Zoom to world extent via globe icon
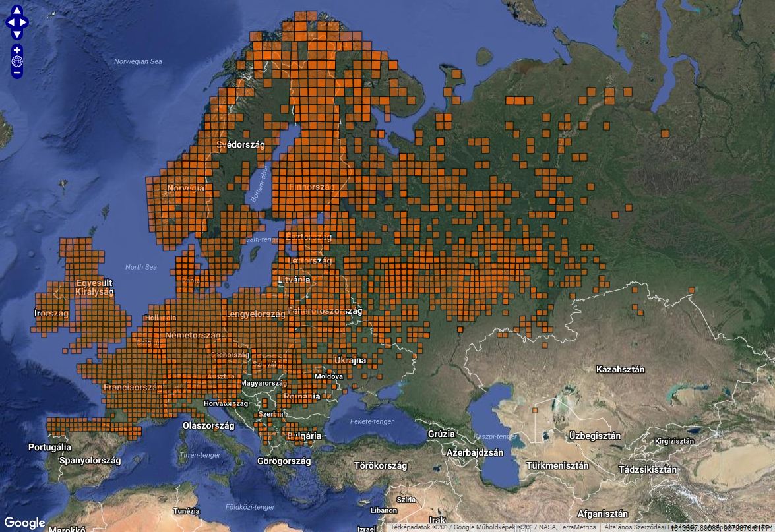This screenshot has width=775, height=532. (16, 61)
